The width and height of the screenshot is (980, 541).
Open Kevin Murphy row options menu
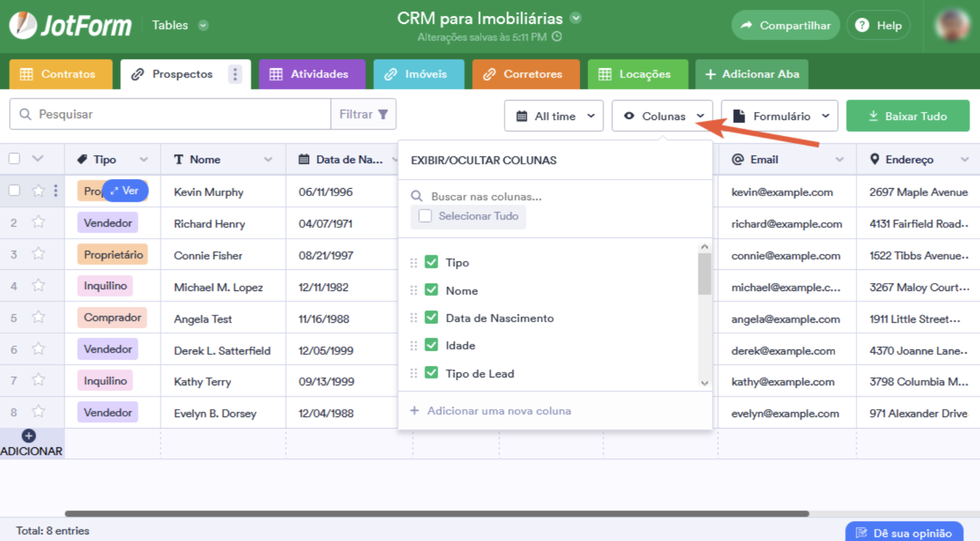click(56, 190)
